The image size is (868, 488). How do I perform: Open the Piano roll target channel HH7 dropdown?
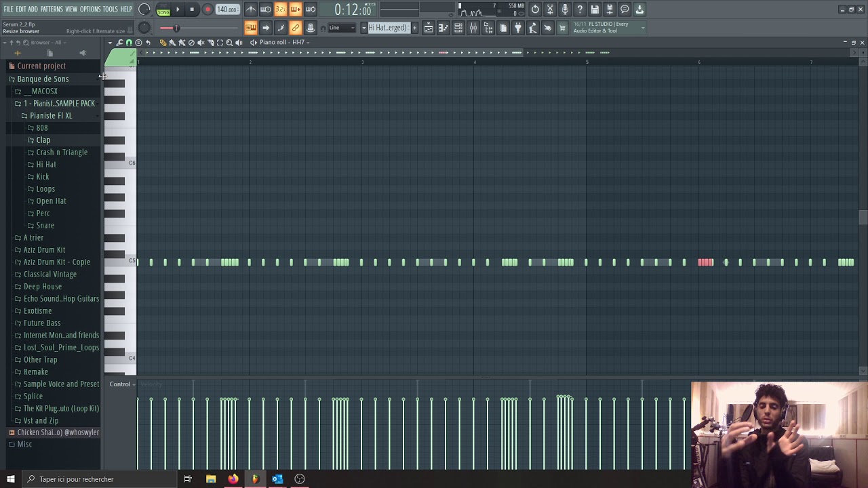coord(285,42)
